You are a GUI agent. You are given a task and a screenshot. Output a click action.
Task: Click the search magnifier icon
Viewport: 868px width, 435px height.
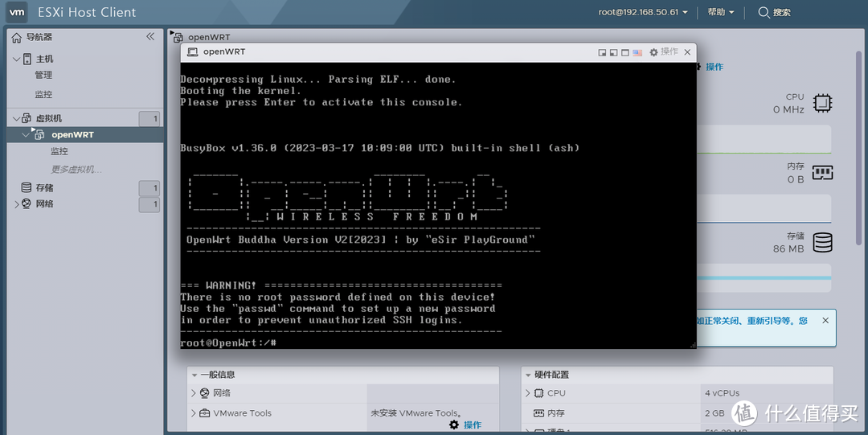pyautogui.click(x=764, y=12)
